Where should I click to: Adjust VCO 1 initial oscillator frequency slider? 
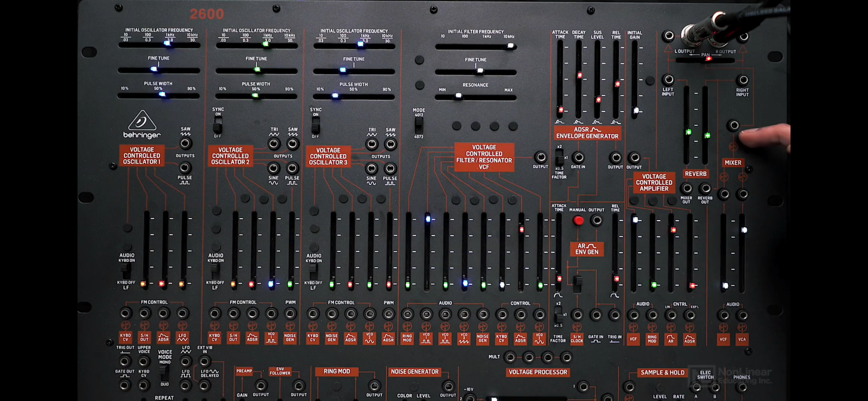click(159, 45)
